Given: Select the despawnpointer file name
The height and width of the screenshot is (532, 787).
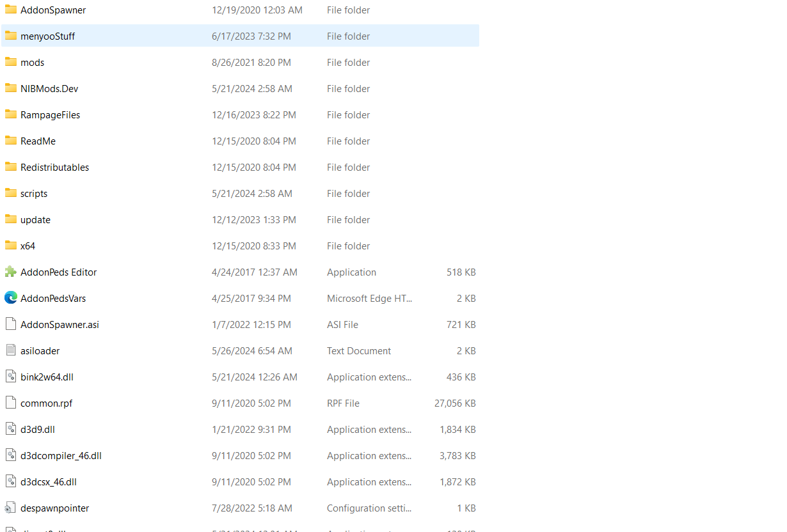Looking at the screenshot, I should click(54, 508).
